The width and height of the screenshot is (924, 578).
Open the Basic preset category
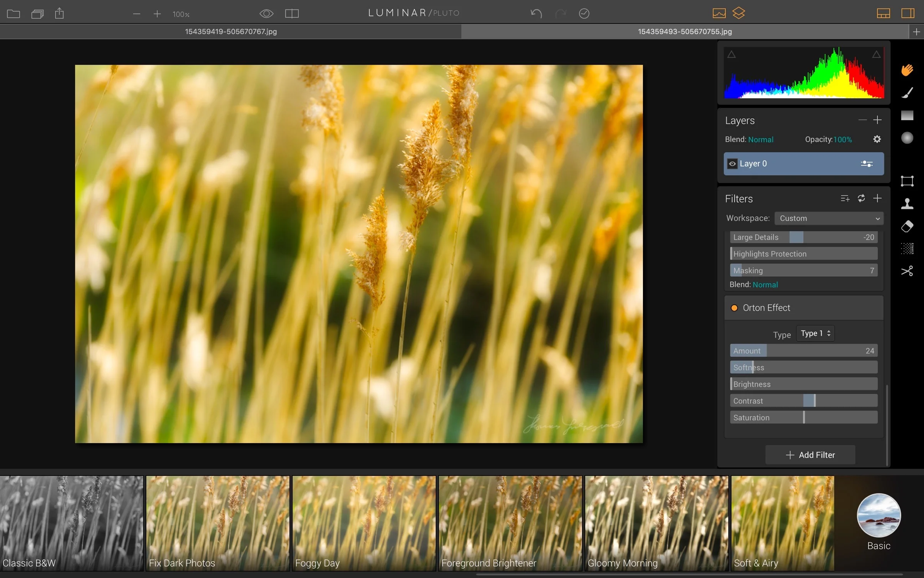tap(879, 516)
